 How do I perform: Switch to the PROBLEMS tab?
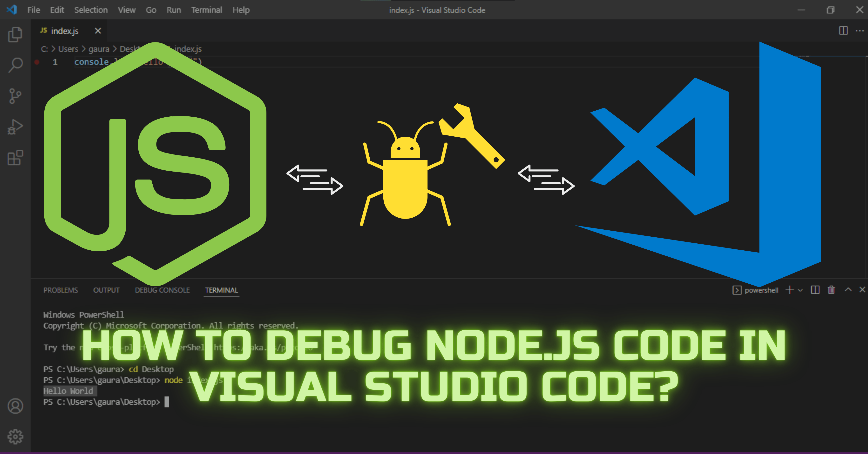61,290
